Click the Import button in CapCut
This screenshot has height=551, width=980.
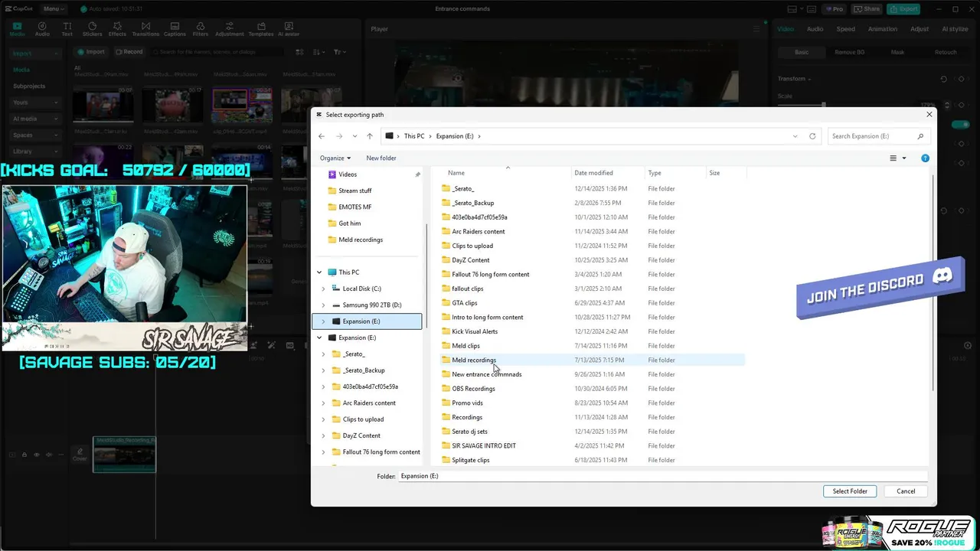(x=90, y=52)
